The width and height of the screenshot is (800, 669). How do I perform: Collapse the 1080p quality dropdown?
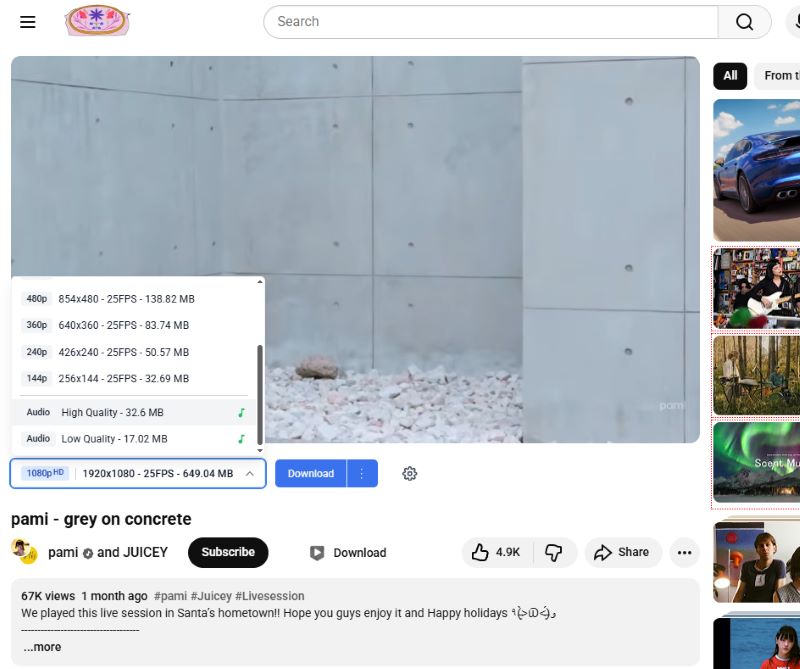coord(250,473)
